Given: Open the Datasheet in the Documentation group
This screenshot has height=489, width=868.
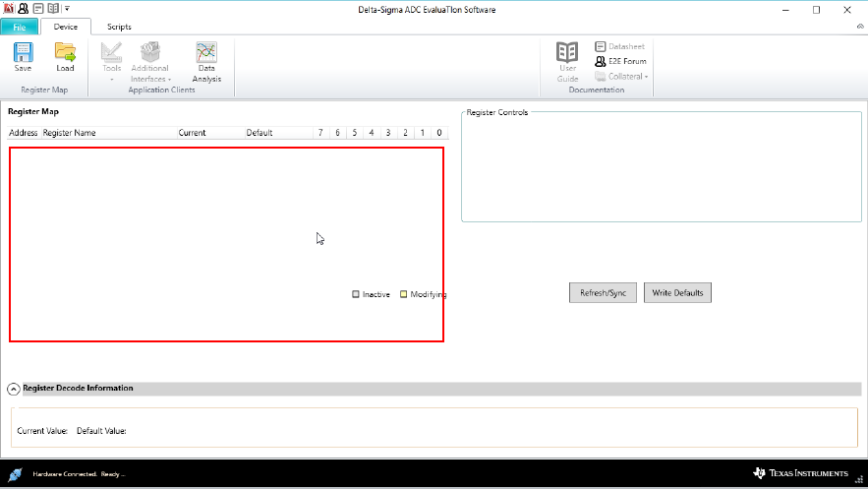Looking at the screenshot, I should click(619, 46).
